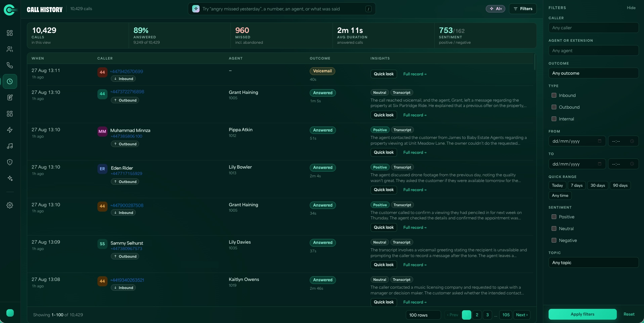
Task: Click the Apply filters button
Action: [x=583, y=314]
